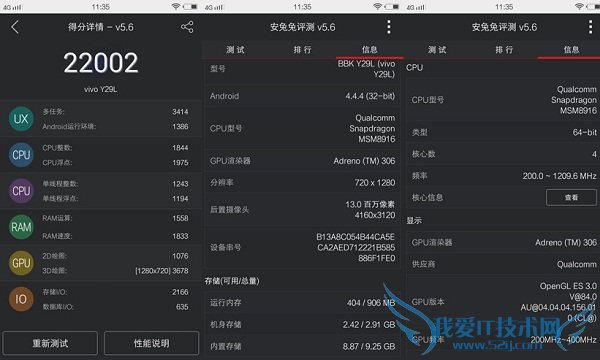
Task: Tap the 查看 button for core info
Action: 571,197
